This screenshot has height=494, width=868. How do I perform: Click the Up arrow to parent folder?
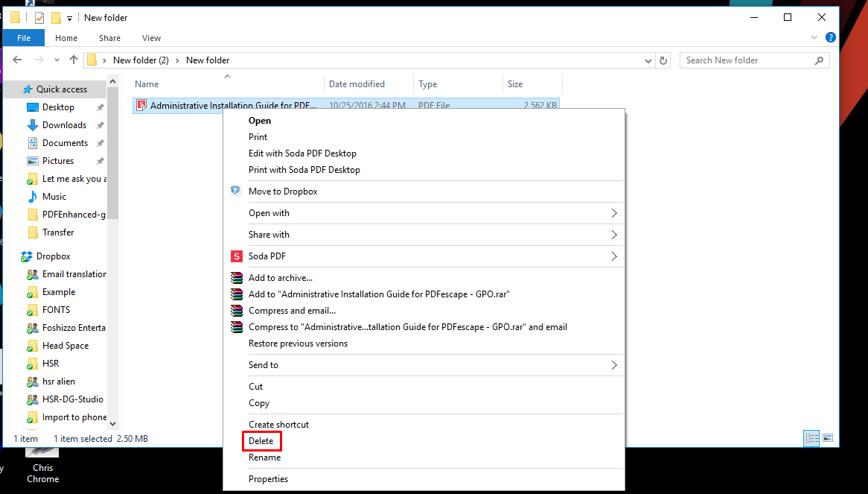(72, 60)
